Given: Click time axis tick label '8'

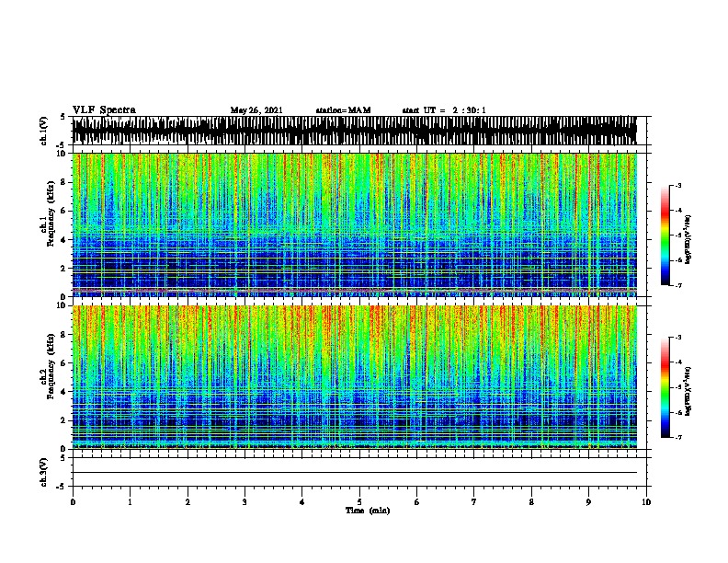Looking at the screenshot, I should click(x=531, y=502).
